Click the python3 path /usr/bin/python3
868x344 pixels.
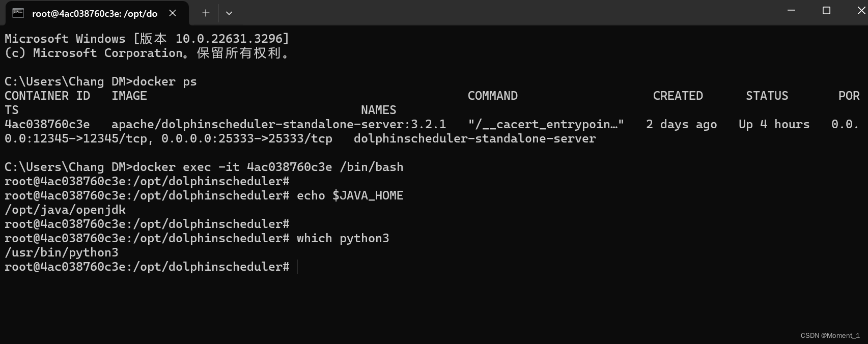point(61,252)
